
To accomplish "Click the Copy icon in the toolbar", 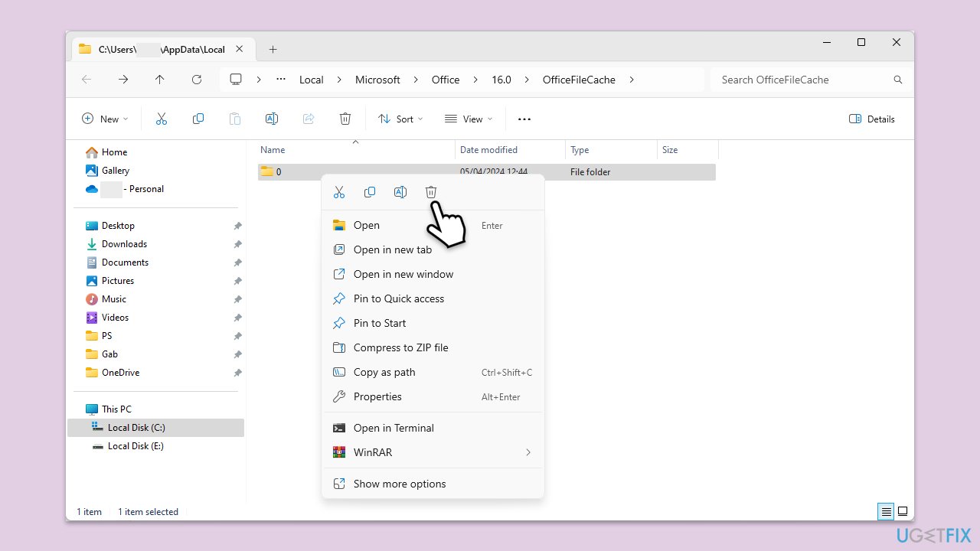I will tap(198, 119).
